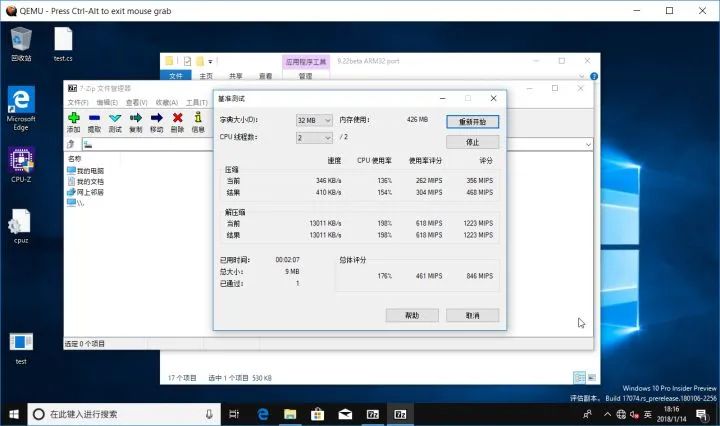Open File Explorer from the taskbar
This screenshot has height=426, width=720.
click(x=290, y=415)
